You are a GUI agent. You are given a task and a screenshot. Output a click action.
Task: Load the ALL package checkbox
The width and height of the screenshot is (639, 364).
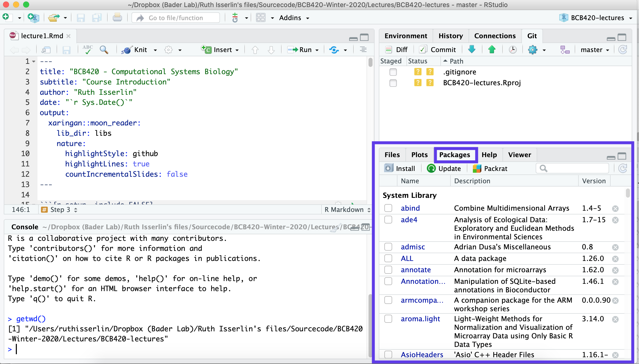388,258
